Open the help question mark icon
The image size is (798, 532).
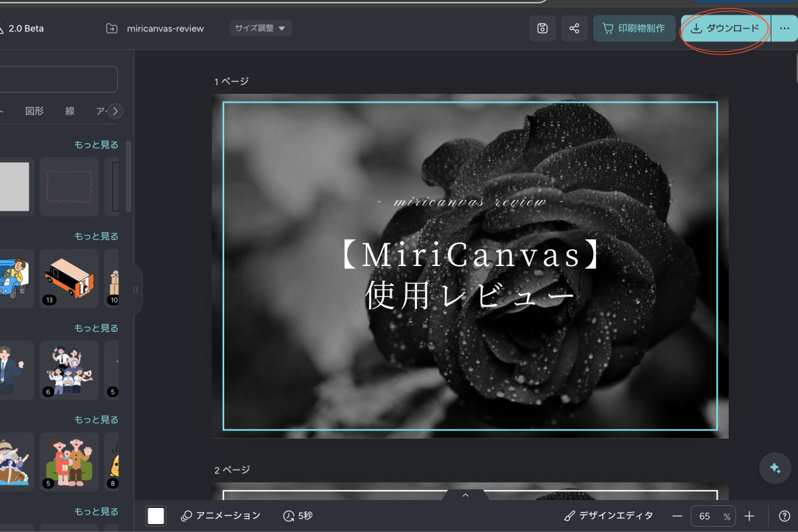coord(786,515)
